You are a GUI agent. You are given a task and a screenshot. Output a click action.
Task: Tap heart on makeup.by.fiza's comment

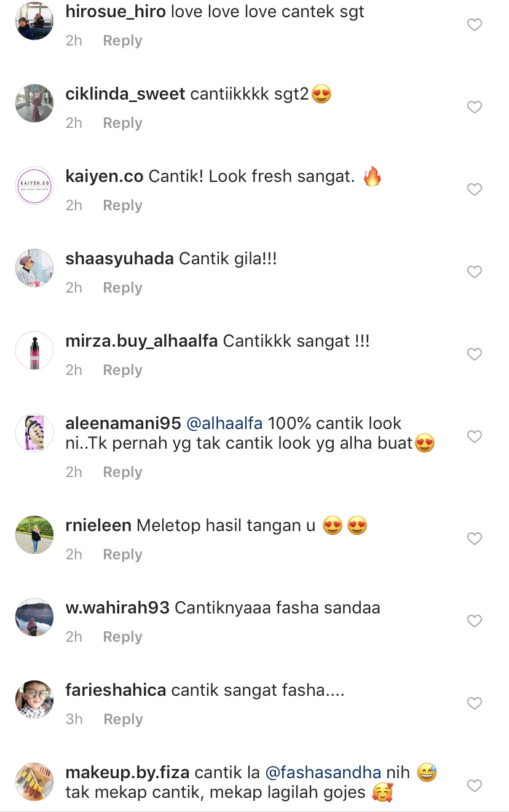point(475,786)
